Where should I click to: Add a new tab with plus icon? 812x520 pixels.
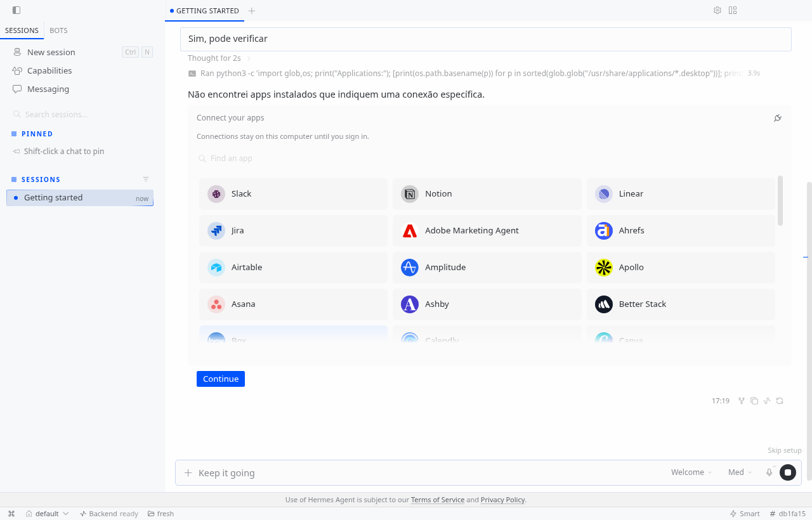[x=252, y=11]
